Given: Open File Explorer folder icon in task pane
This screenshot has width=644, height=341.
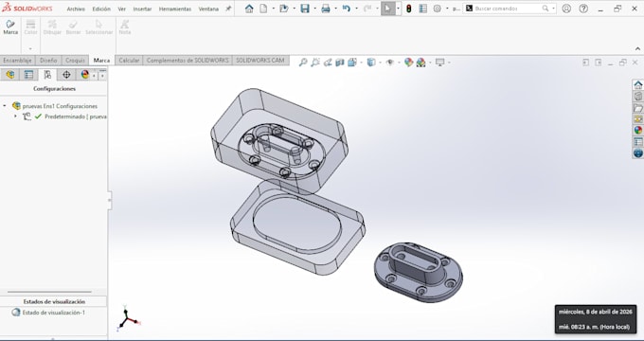Looking at the screenshot, I should coord(637,108).
